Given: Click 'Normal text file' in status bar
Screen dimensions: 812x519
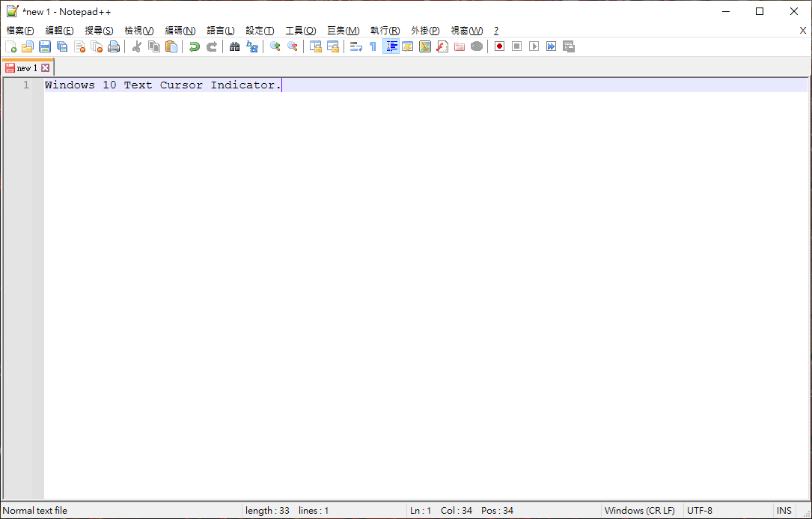Looking at the screenshot, I should pyautogui.click(x=35, y=511).
